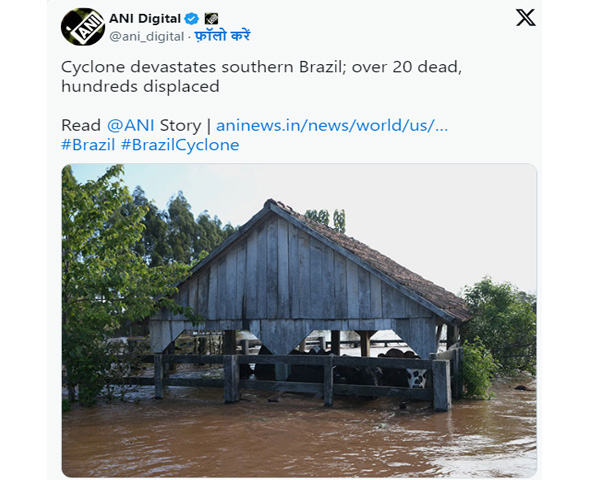Click the "hundreds displaced" text line
This screenshot has width=600, height=480.
pos(139,86)
